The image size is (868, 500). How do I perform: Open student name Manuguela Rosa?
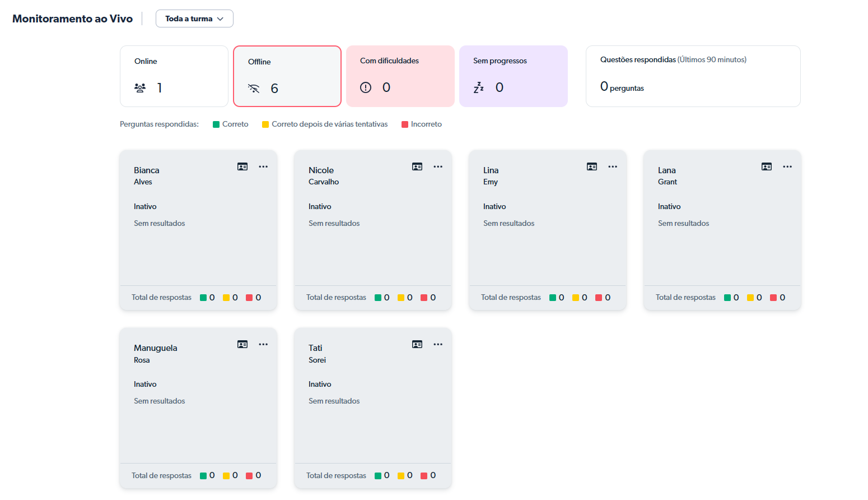coord(155,348)
